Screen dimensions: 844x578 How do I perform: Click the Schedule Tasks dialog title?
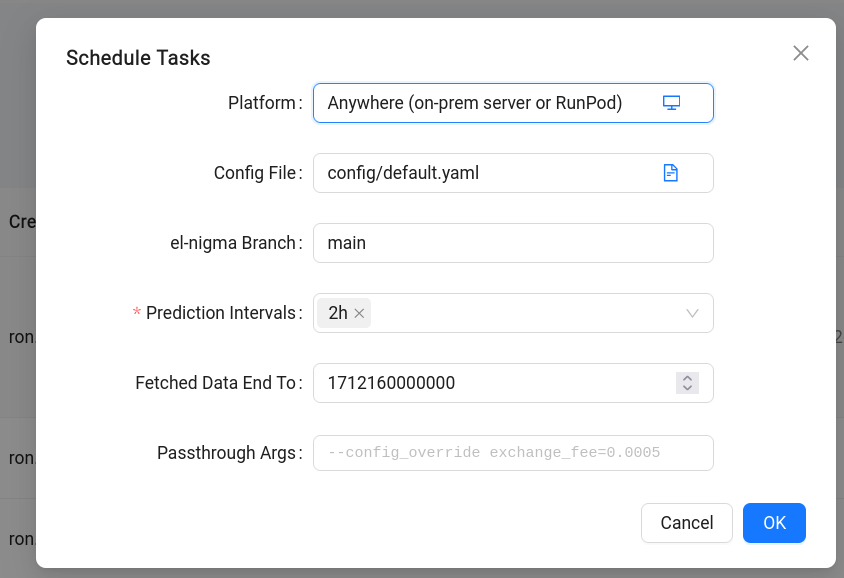[137, 58]
